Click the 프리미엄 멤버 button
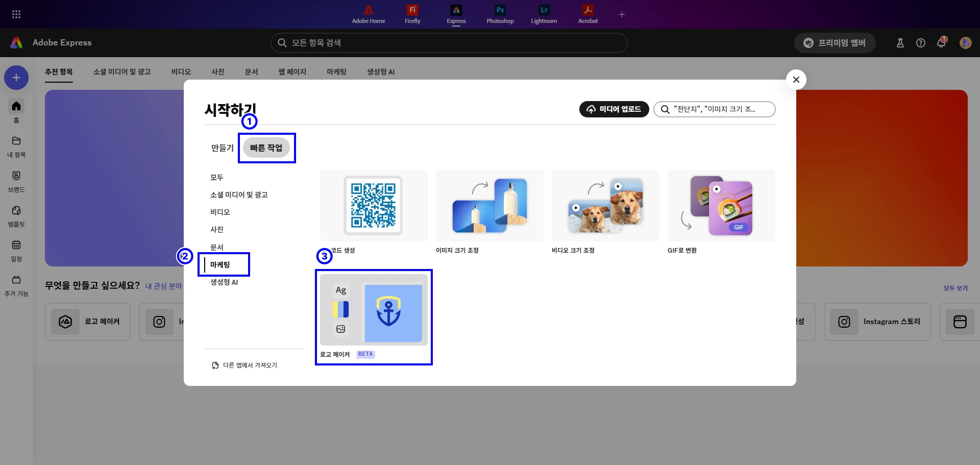The width and height of the screenshot is (980, 465). point(835,43)
